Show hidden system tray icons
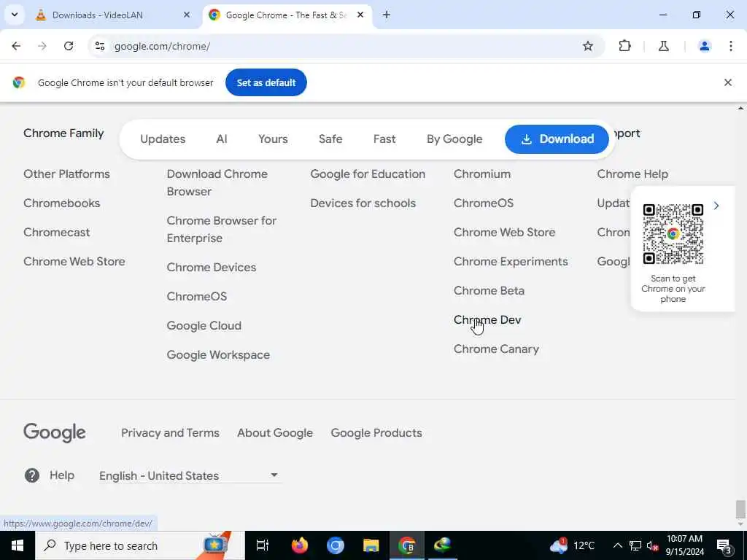 tap(617, 545)
